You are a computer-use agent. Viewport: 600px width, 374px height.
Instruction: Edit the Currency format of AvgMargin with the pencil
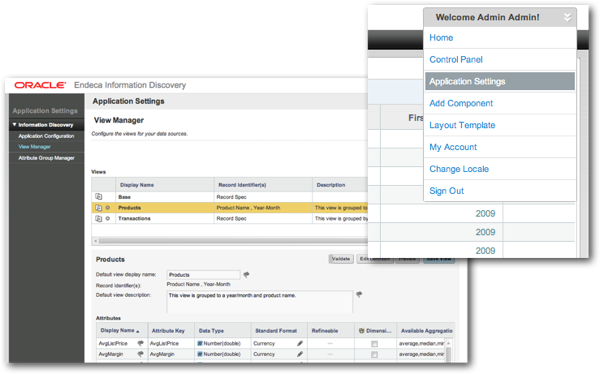(x=300, y=354)
